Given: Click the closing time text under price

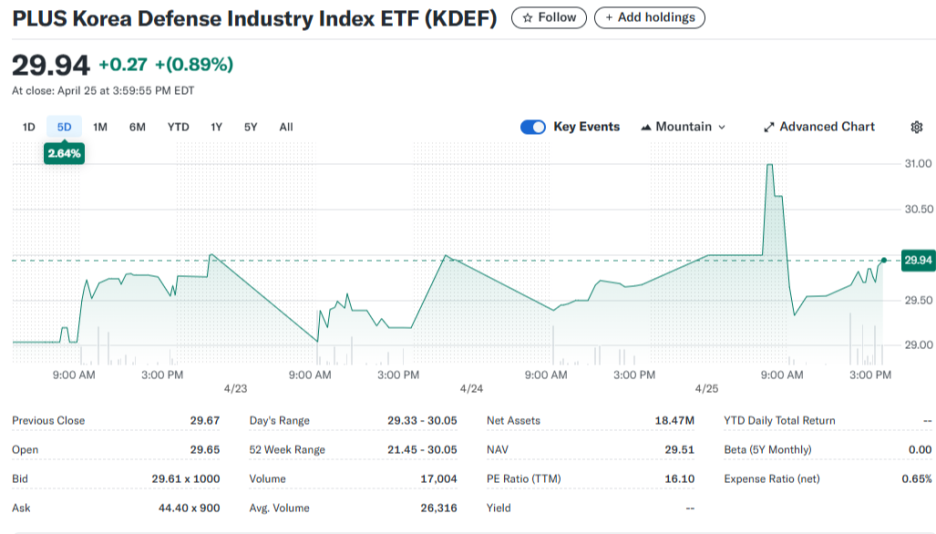Looking at the screenshot, I should 103,91.
